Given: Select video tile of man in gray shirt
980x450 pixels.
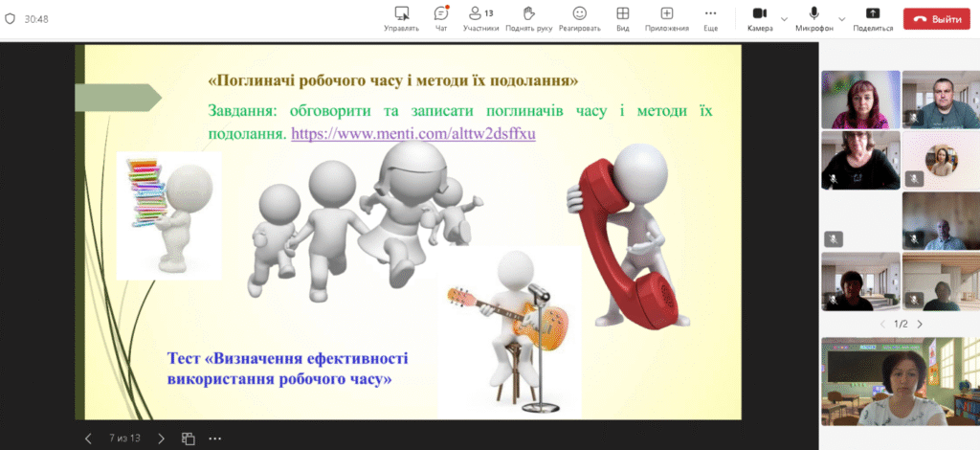Looking at the screenshot, I should (942, 100).
